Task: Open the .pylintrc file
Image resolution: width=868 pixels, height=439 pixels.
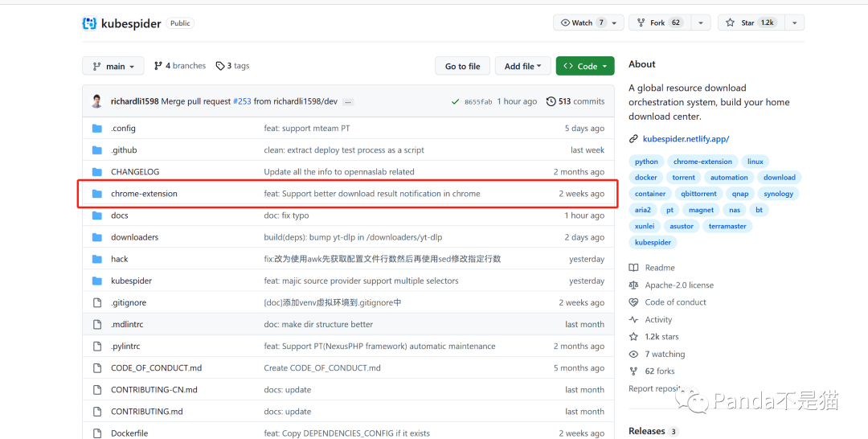Action: point(125,347)
